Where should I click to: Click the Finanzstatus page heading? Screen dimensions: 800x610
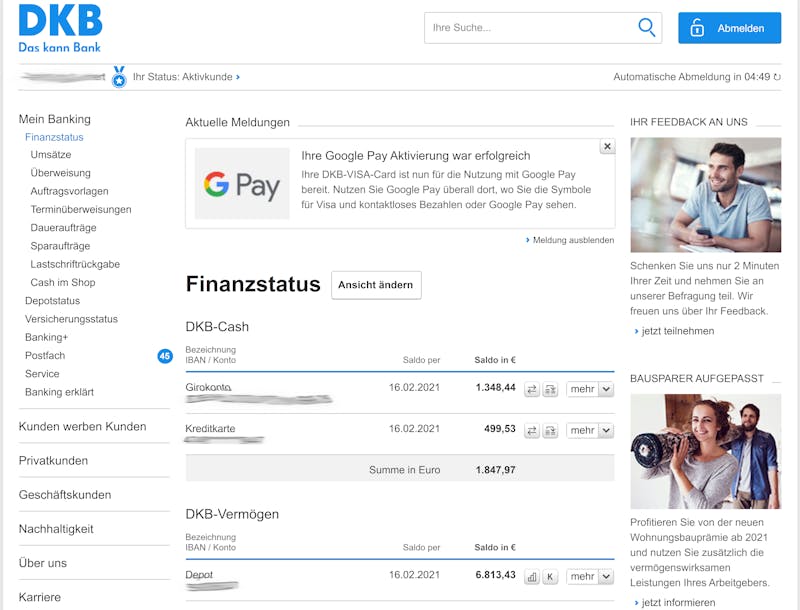click(x=253, y=284)
